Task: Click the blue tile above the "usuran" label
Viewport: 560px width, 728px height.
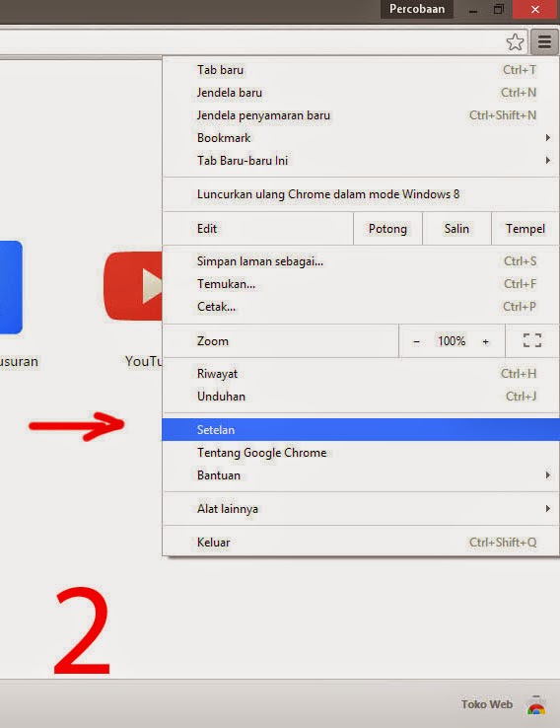Action: coord(11,287)
